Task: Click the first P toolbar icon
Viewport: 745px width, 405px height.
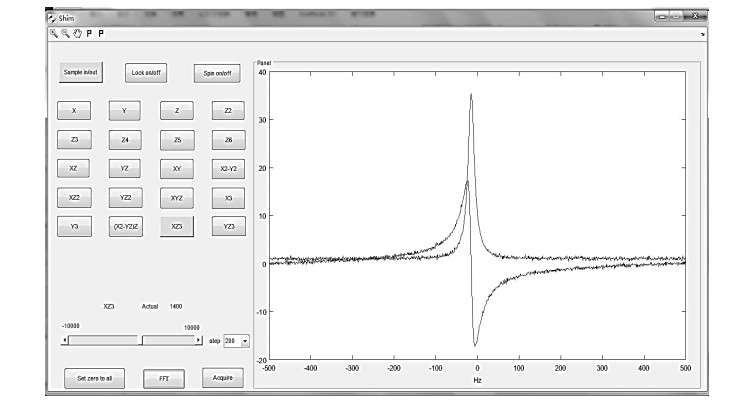Action: [89, 34]
